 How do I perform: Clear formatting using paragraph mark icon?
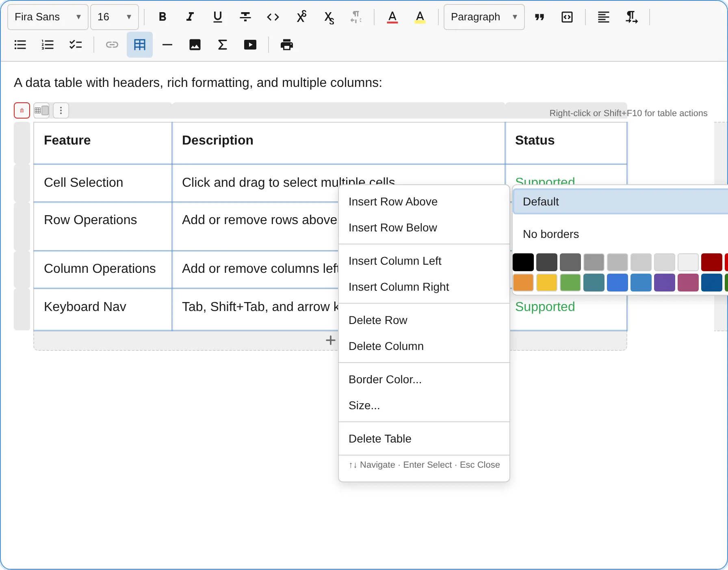pos(356,17)
